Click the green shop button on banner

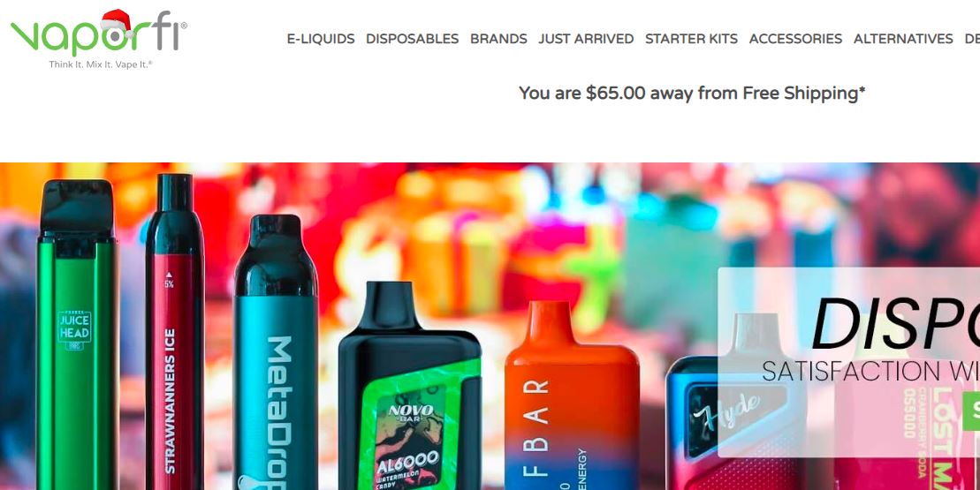pos(971,411)
